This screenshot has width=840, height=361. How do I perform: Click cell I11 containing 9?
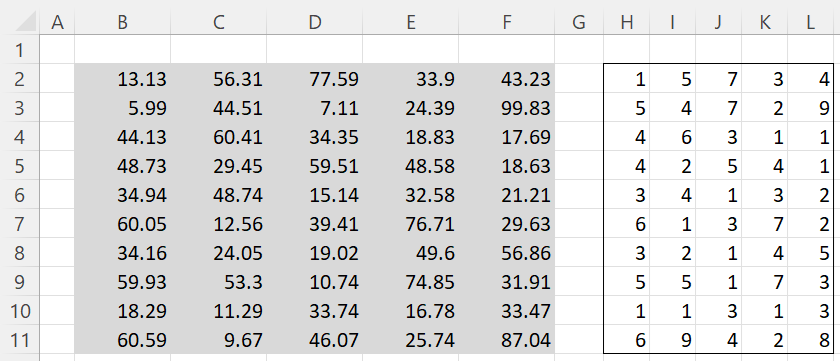(x=672, y=339)
